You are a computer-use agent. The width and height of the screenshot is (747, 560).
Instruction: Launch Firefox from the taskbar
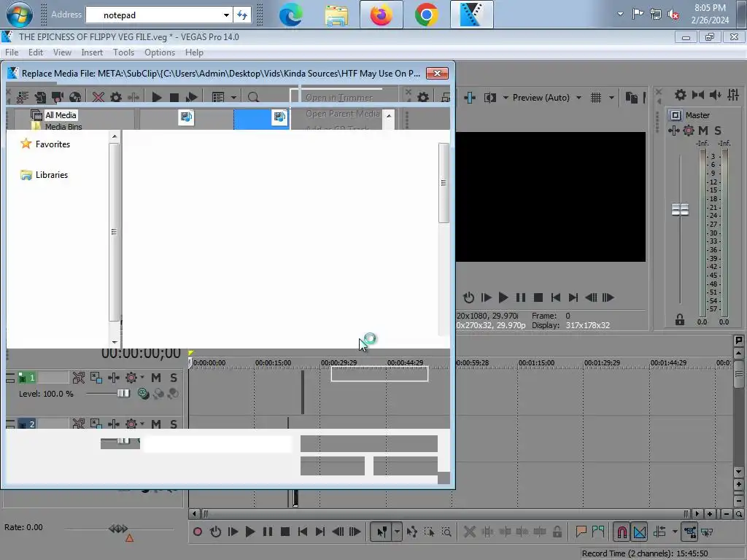381,15
